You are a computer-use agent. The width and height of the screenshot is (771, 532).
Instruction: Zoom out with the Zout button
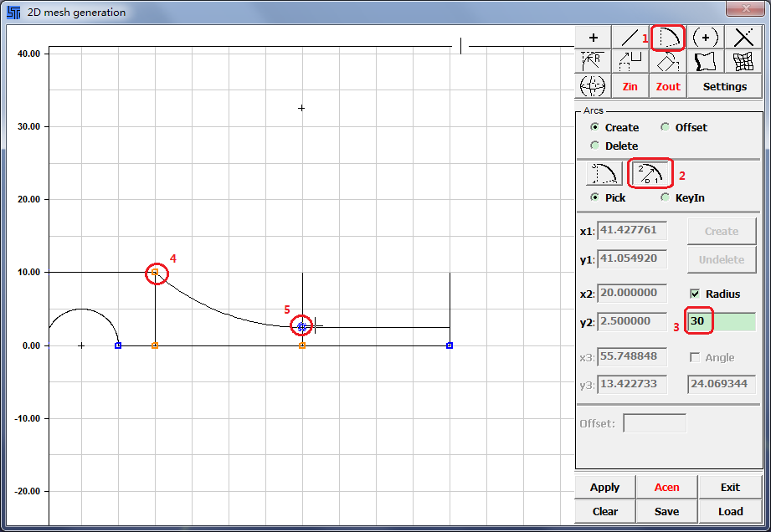[668, 86]
